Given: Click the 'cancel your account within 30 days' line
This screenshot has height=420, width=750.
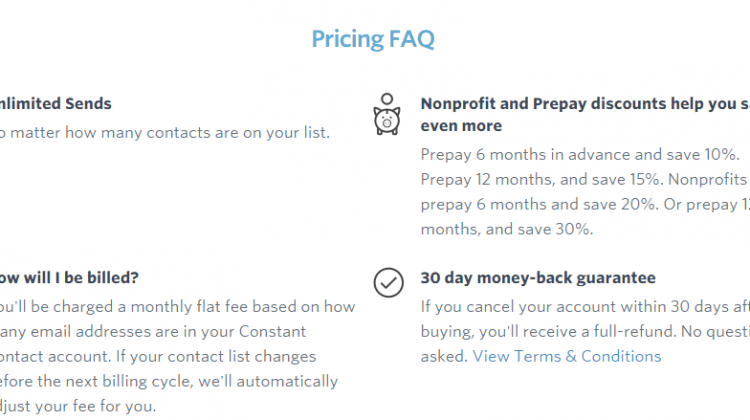Looking at the screenshot, I should point(585,307).
